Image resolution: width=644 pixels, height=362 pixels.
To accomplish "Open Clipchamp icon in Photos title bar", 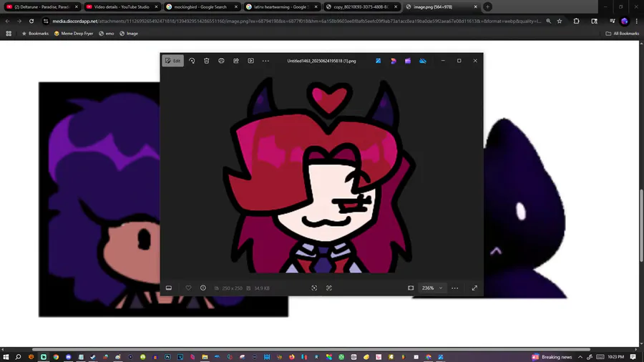I will click(408, 61).
